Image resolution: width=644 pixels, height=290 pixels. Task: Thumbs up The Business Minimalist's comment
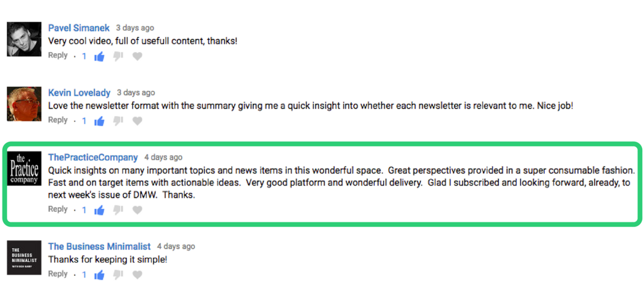click(x=99, y=275)
